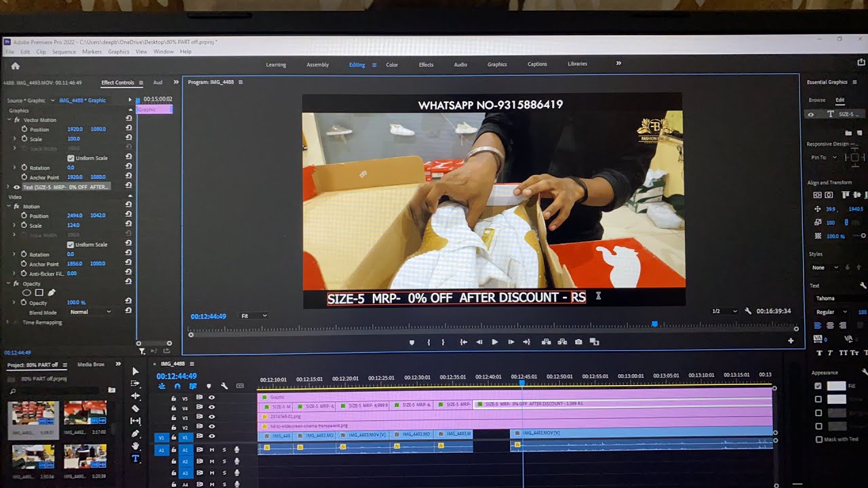Switch to Captions workspace tab
Screen dimensions: 868x488
click(537, 64)
